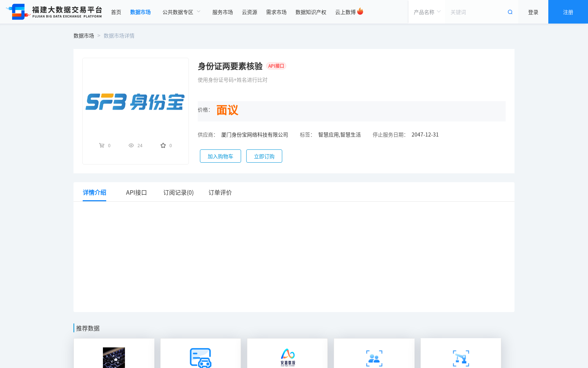Switch to the 订阅记录(0) tab
588x368 pixels.
(x=179, y=192)
